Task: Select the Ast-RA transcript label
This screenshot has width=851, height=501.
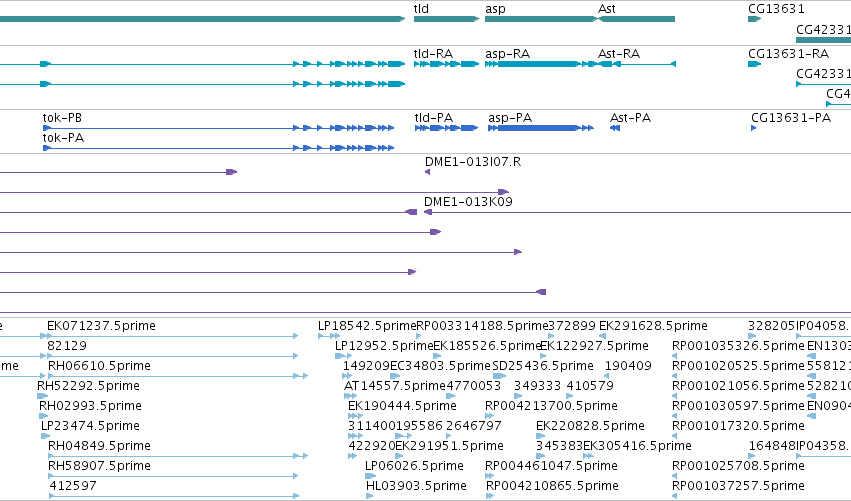Action: [619, 54]
